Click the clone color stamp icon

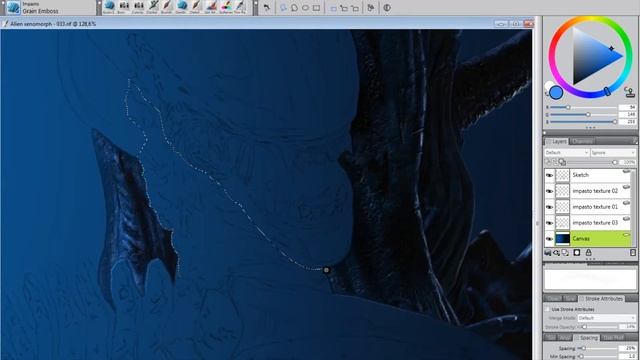(x=629, y=92)
